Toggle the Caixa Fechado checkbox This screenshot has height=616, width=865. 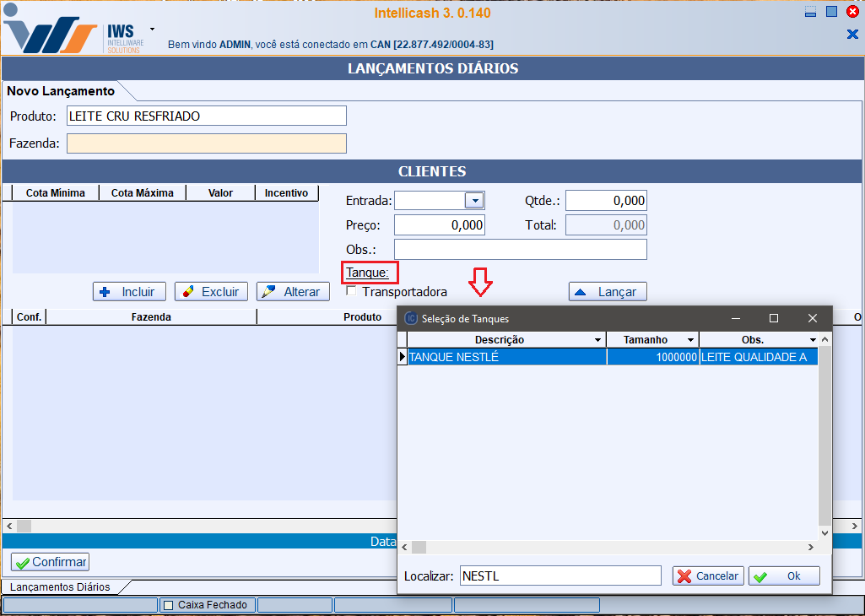[x=169, y=605]
